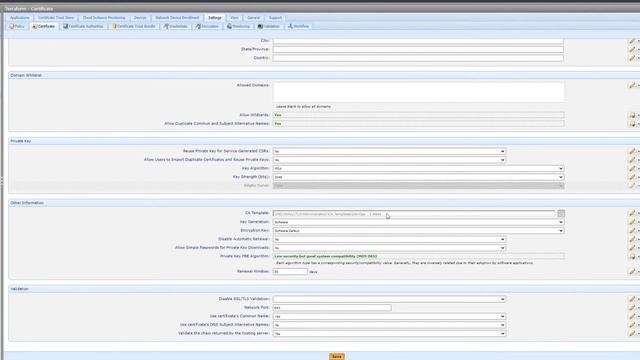Open Reuse Private Key for Service Generated CSRs dropdown

pyautogui.click(x=389, y=151)
